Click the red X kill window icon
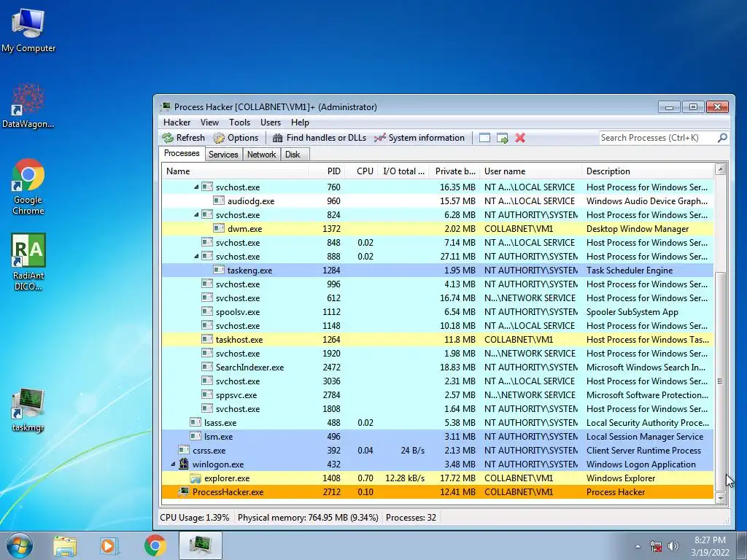747x560 pixels. point(520,138)
